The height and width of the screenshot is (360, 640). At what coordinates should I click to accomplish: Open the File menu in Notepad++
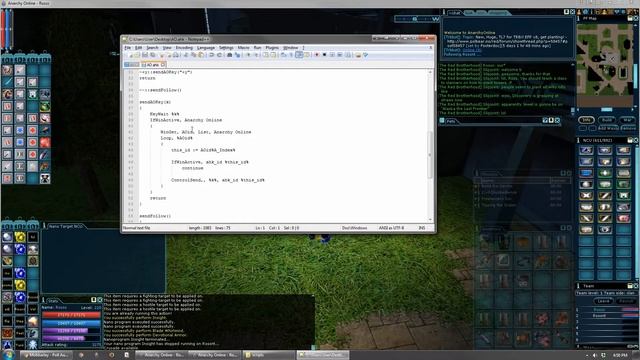(x=128, y=48)
